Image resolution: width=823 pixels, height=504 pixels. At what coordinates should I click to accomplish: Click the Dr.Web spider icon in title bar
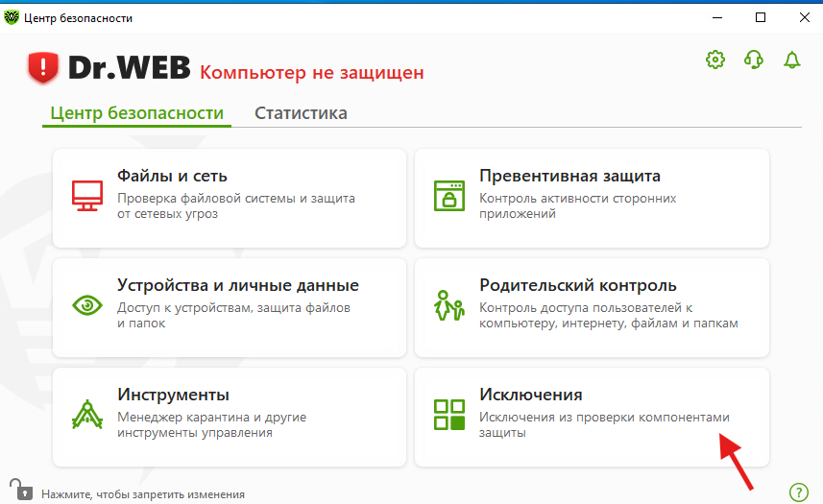click(11, 17)
